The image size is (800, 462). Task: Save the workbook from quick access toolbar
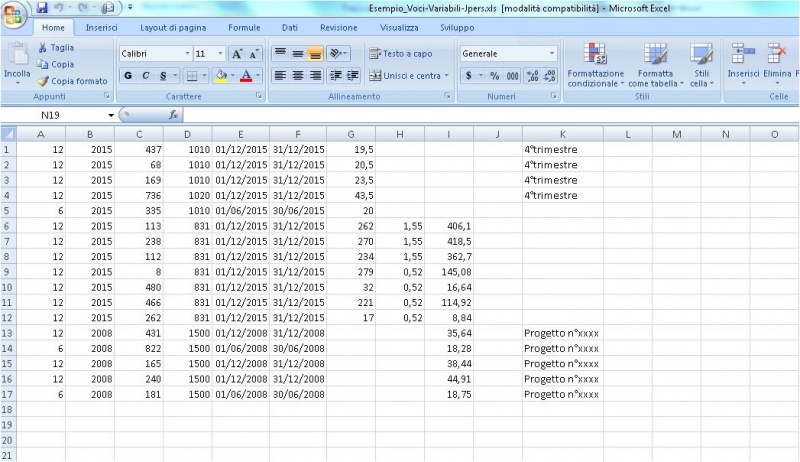43,8
